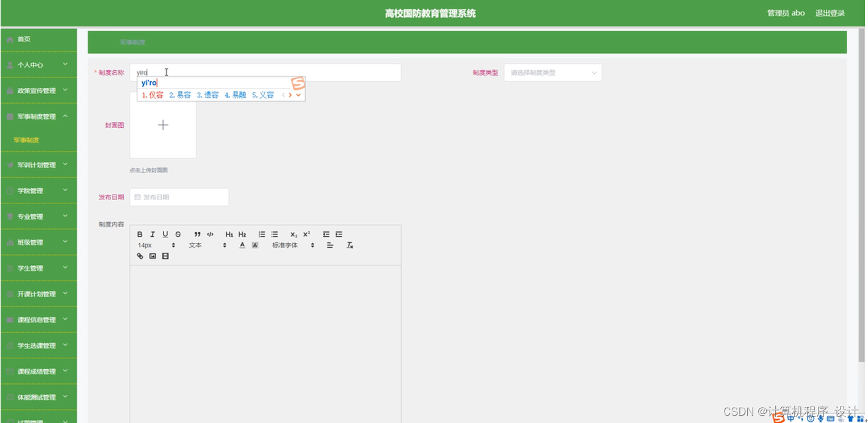The width and height of the screenshot is (868, 423).
Task: Toggle underline formatting in the editor
Action: [165, 234]
